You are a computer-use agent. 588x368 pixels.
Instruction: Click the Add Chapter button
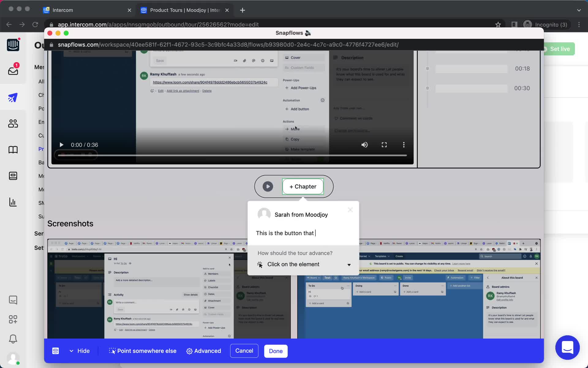[x=303, y=186]
